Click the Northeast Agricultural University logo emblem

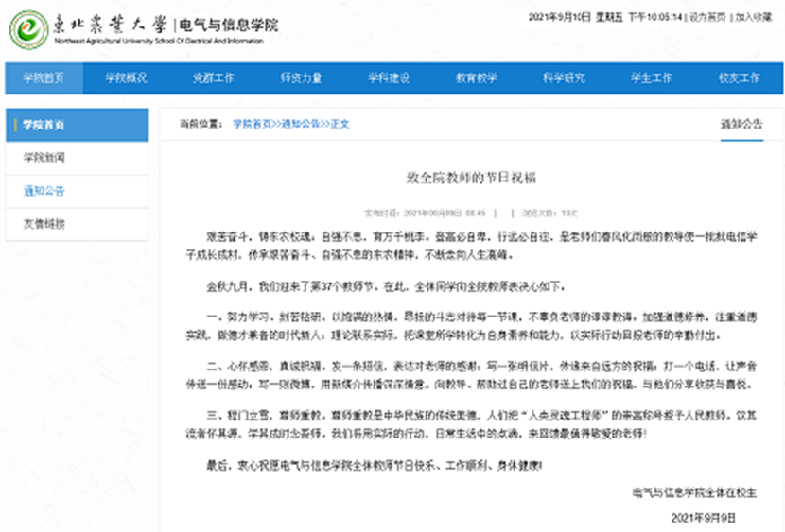29,29
